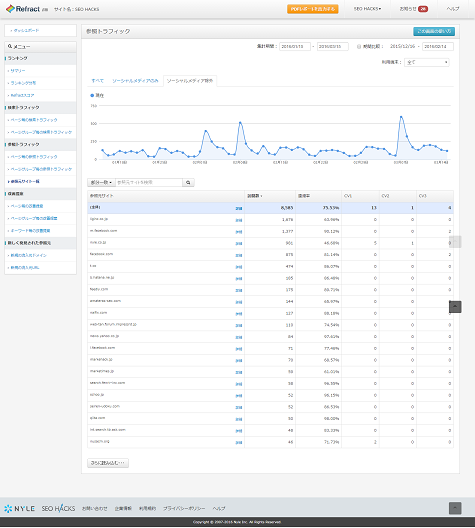Click the search magnifier button beside the filter field
The width and height of the screenshot is (475, 528).
pyautogui.click(x=188, y=183)
